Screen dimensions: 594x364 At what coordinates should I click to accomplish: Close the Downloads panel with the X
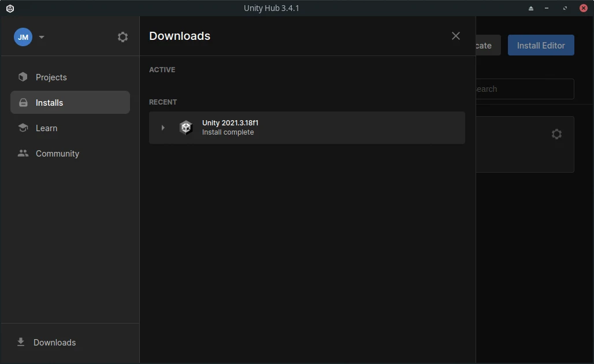[x=456, y=36]
